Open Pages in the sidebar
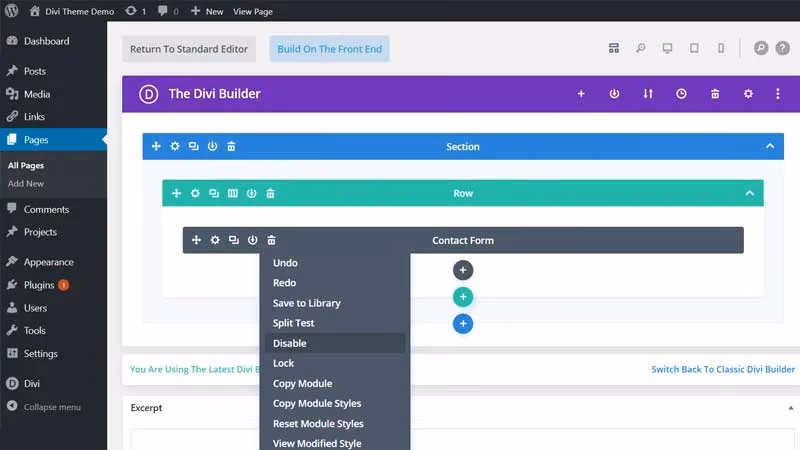 point(54,139)
